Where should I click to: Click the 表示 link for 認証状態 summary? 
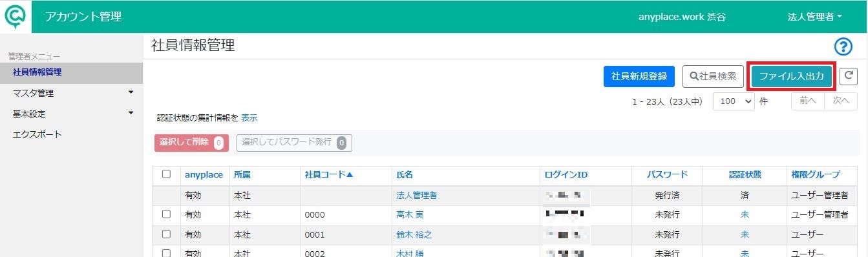coord(249,118)
